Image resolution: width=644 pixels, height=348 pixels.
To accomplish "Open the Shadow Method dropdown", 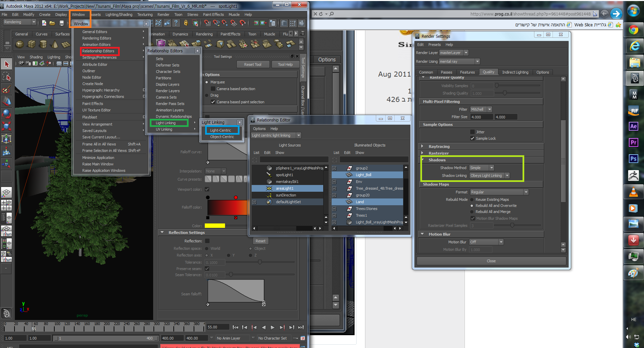I will [x=482, y=168].
